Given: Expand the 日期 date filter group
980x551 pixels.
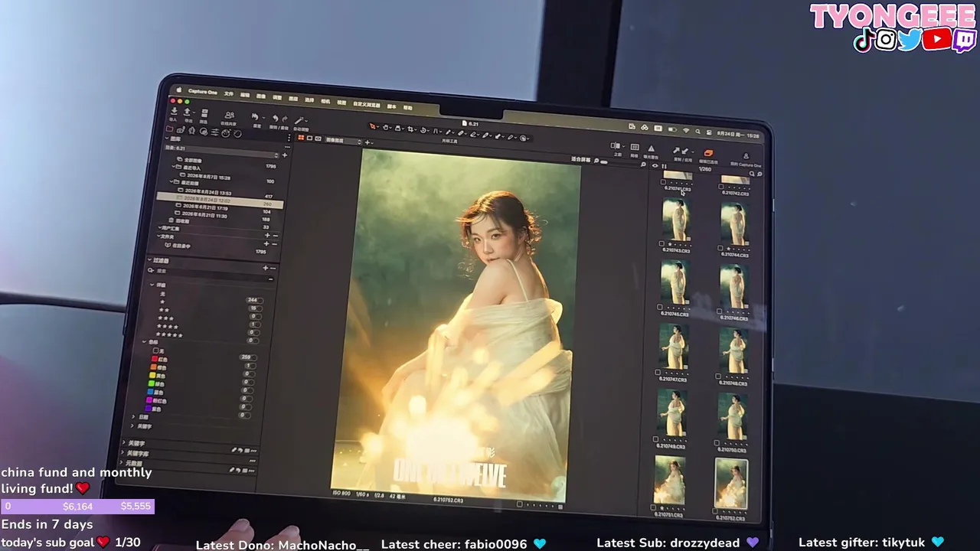Looking at the screenshot, I should (135, 417).
